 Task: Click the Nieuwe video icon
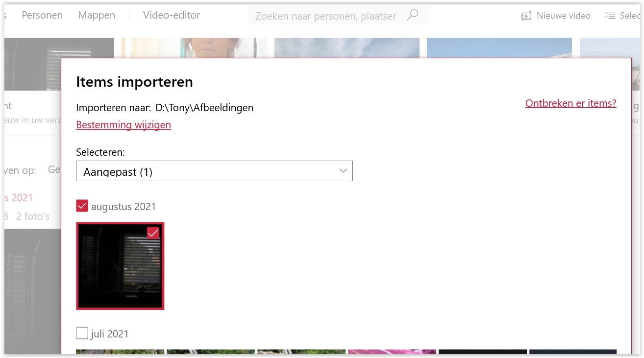point(526,16)
